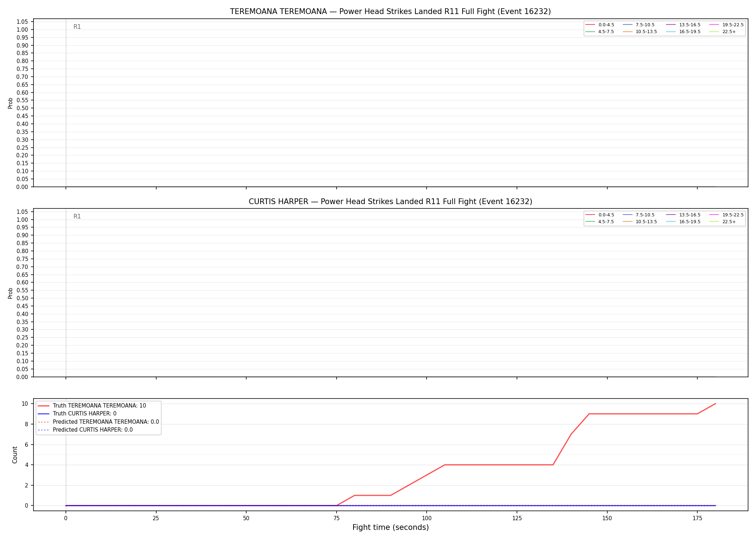
Task: Click the 0.0-4.5 legend entry in Teremoana chart
Action: point(600,25)
